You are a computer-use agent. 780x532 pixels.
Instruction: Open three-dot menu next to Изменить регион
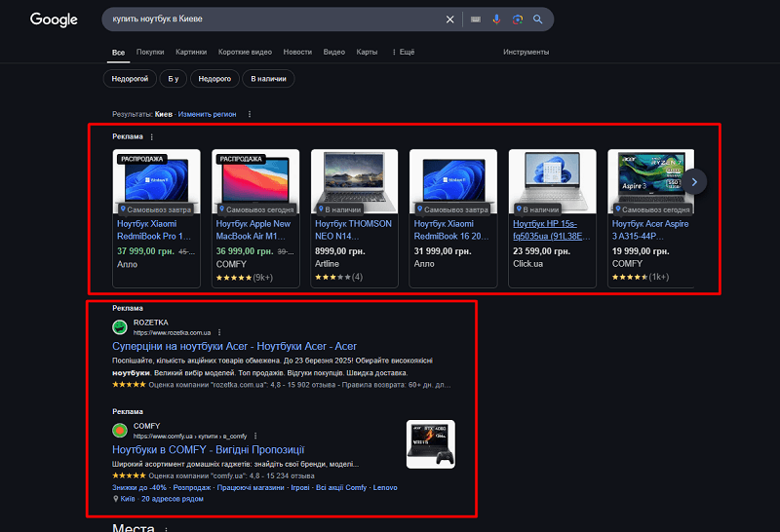coord(250,114)
